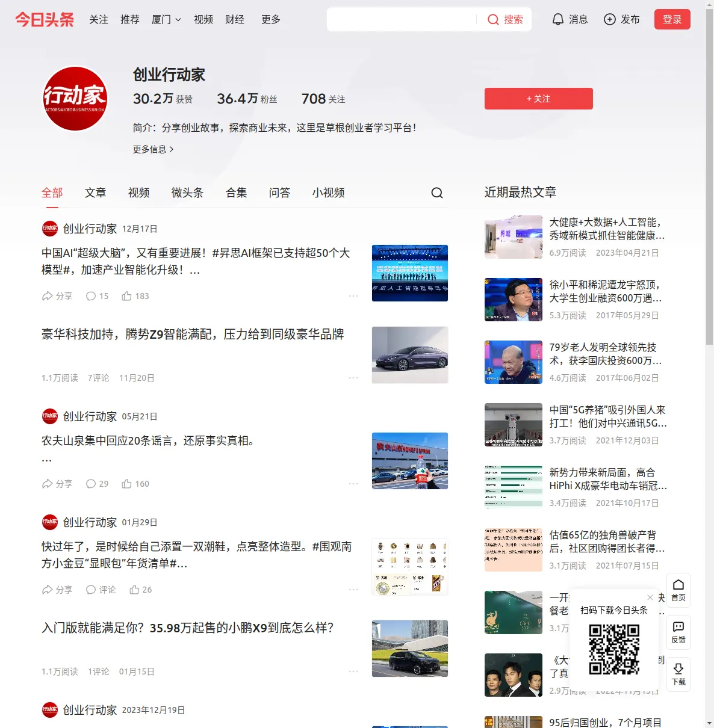
Task: Open the 创业行动家 profile avatar
Action: 75,99
